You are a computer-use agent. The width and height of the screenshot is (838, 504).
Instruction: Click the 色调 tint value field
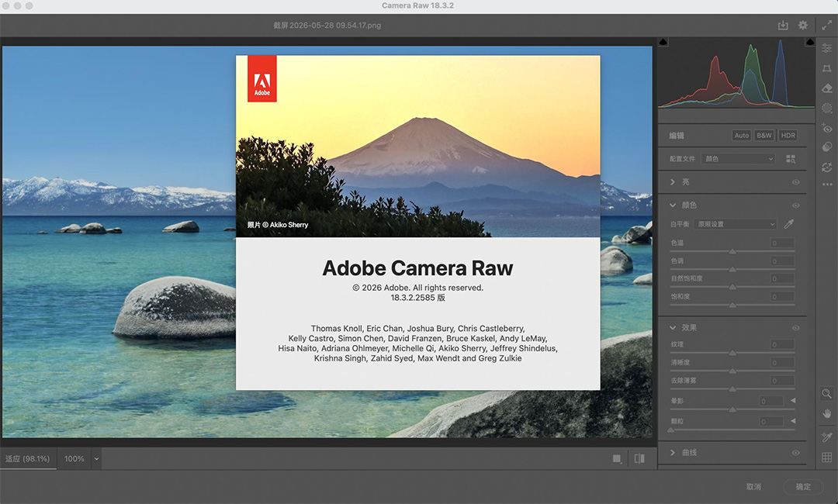point(782,261)
